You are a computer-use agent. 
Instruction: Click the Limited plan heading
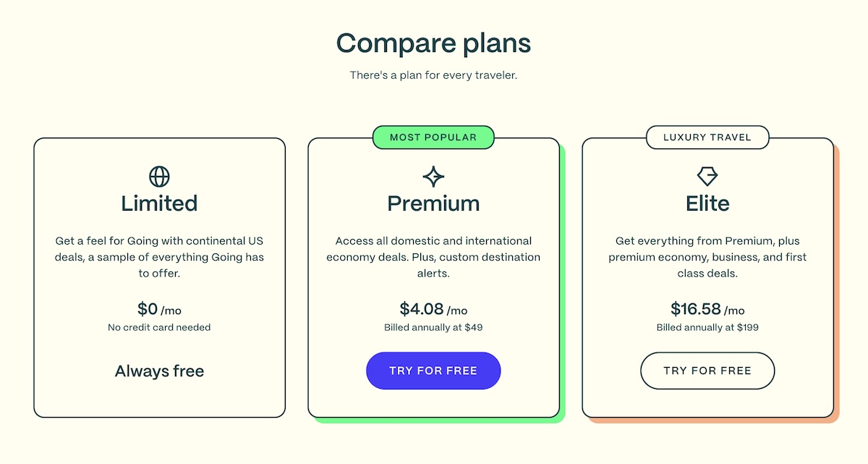click(x=159, y=203)
